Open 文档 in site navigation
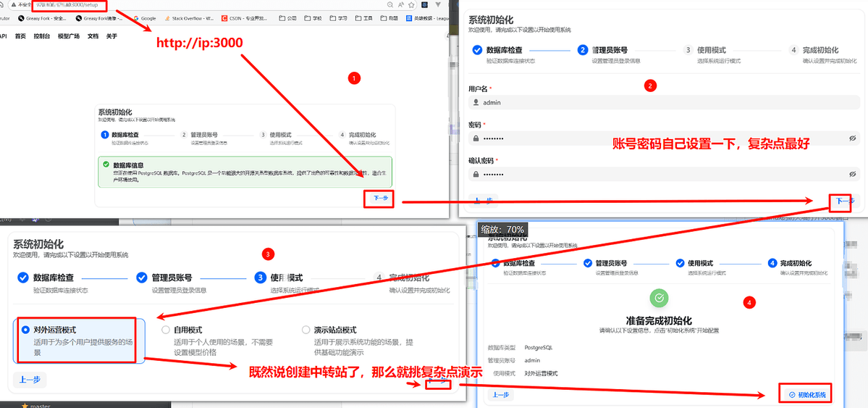Image resolution: width=868 pixels, height=408 pixels. pyautogui.click(x=93, y=36)
